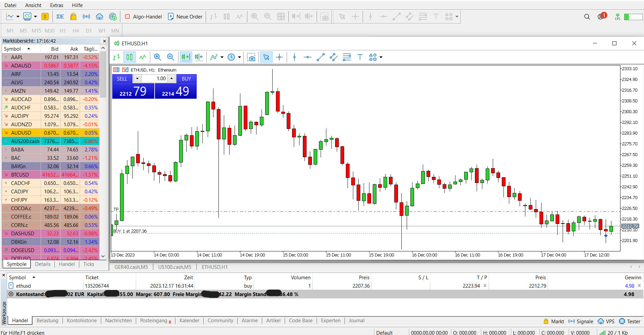The width and height of the screenshot is (644, 335).
Task: Switch to the US100.cash,M5 chart tab
Action: 174,267
